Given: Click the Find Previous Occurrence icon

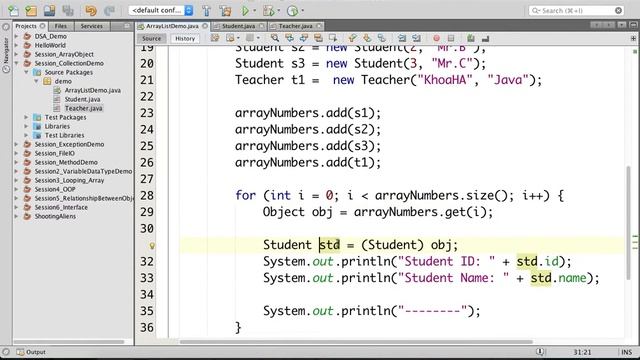Looking at the screenshot, I should pyautogui.click(x=289, y=38).
